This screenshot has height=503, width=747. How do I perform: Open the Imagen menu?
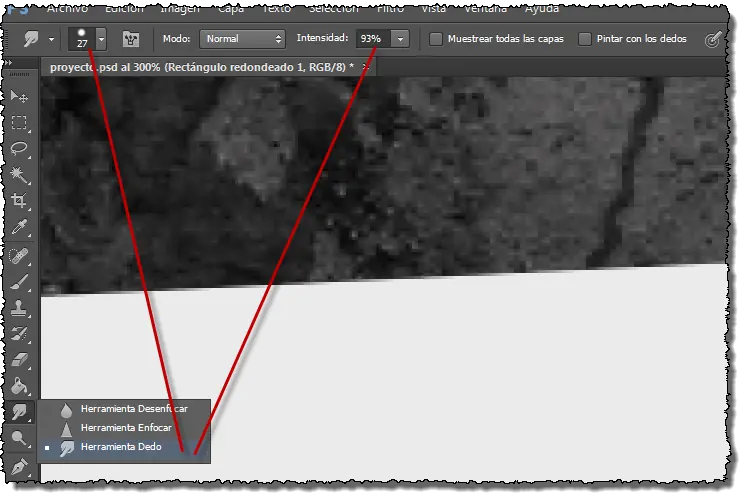tap(180, 9)
